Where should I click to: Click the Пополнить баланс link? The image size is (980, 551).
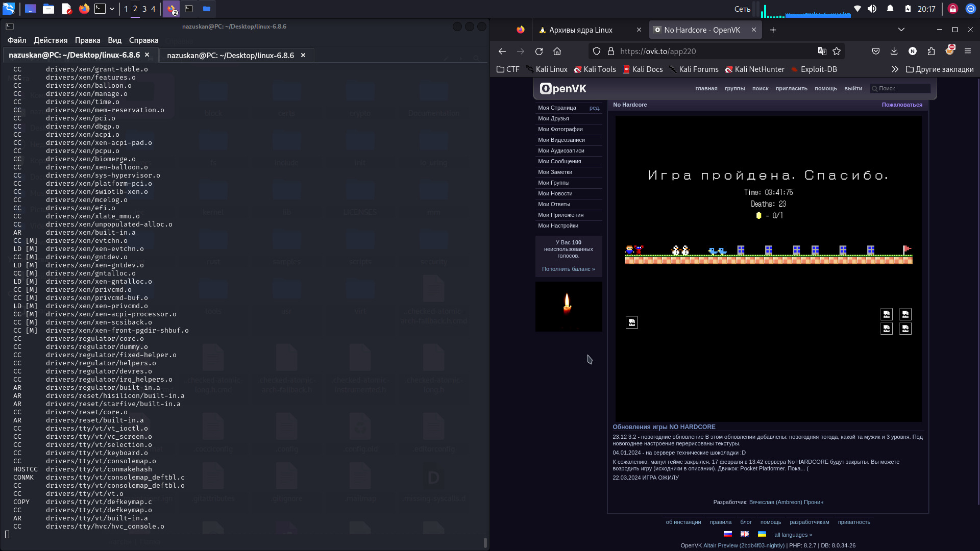pos(568,269)
